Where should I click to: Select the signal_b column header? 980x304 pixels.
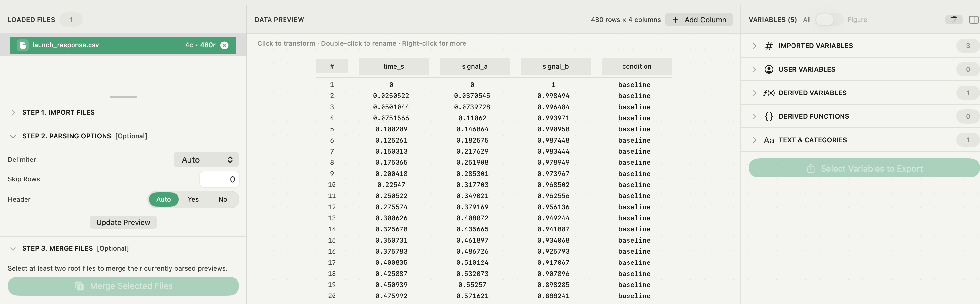click(556, 67)
